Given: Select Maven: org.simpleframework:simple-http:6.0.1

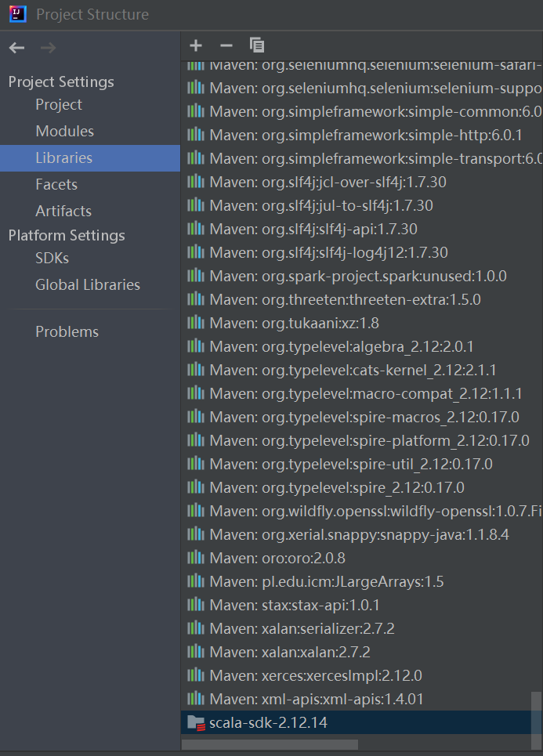Looking at the screenshot, I should tap(362, 135).
